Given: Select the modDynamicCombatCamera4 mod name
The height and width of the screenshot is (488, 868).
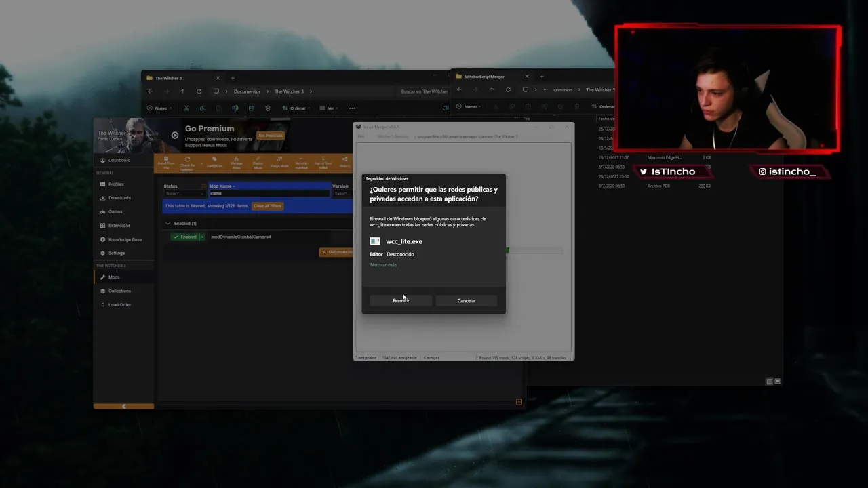Looking at the screenshot, I should (x=241, y=237).
